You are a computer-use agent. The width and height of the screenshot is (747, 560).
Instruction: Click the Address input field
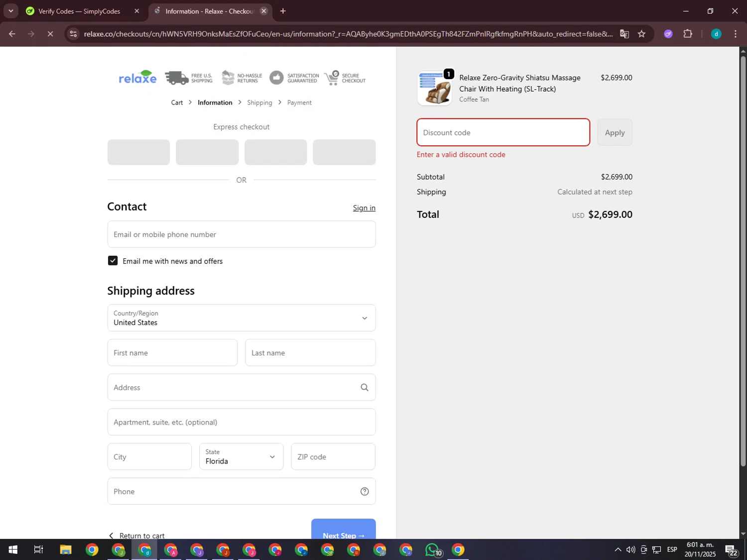[x=242, y=387]
